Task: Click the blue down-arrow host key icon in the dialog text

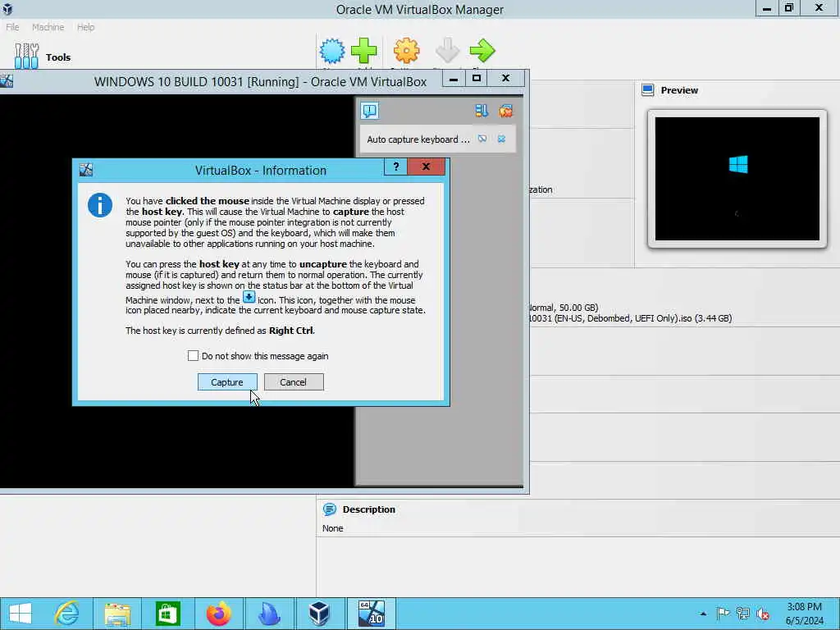Action: click(x=249, y=297)
